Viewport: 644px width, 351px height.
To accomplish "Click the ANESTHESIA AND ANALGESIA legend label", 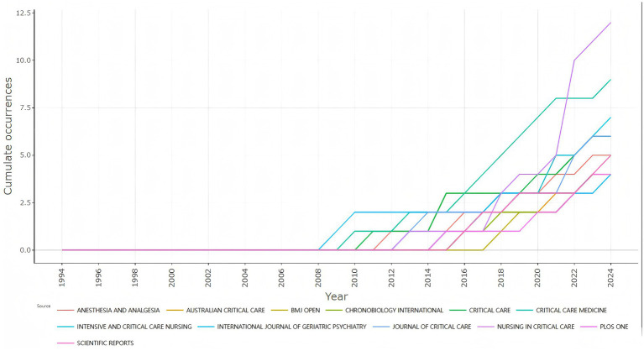I will pyautogui.click(x=118, y=311).
